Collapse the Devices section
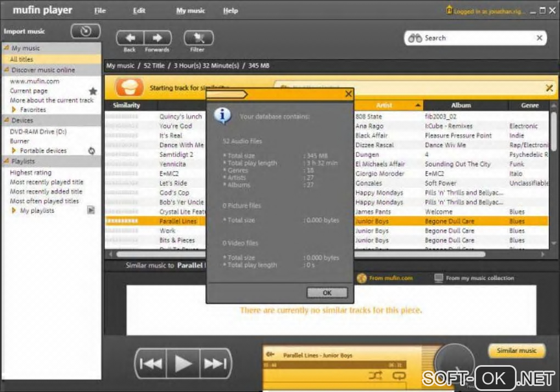560x392 pixels. point(7,120)
